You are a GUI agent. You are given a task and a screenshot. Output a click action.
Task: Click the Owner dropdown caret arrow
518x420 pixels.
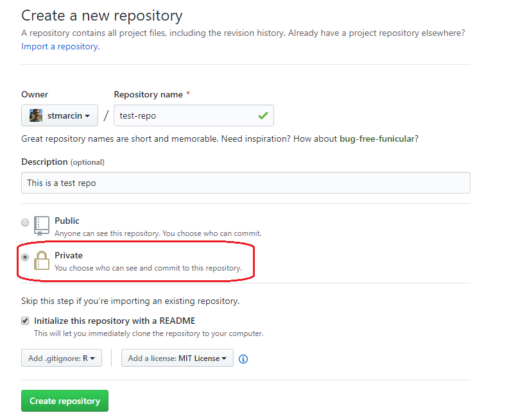coord(87,116)
